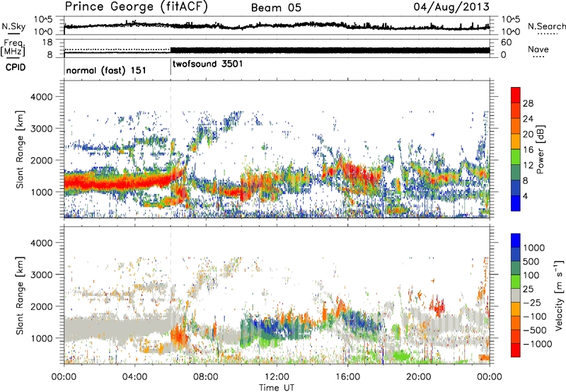566x392 pixels.
Task: Click the 'twofsound 3501' CPID text
Action: point(207,64)
